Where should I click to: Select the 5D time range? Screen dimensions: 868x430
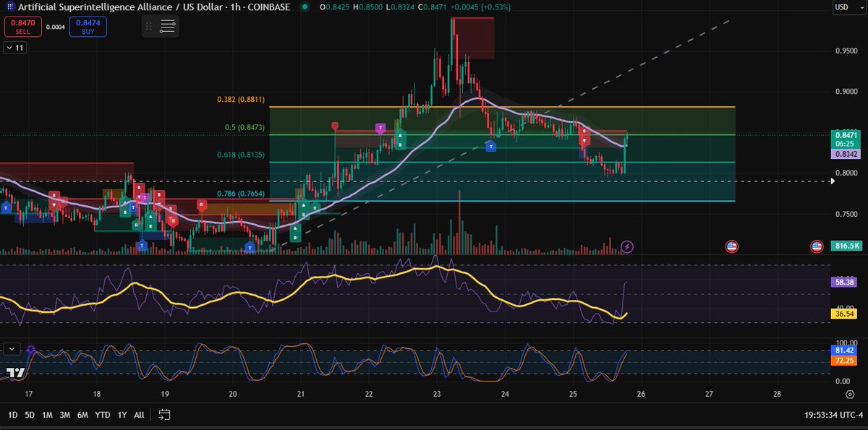30,415
